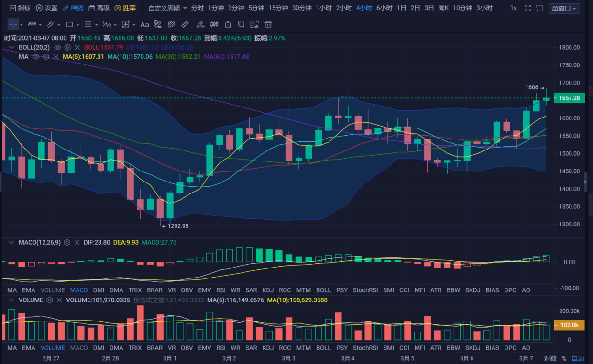This screenshot has height=364, width=593.
Task: Select RSI in the MACD panel indicator row
Action: coord(221,290)
